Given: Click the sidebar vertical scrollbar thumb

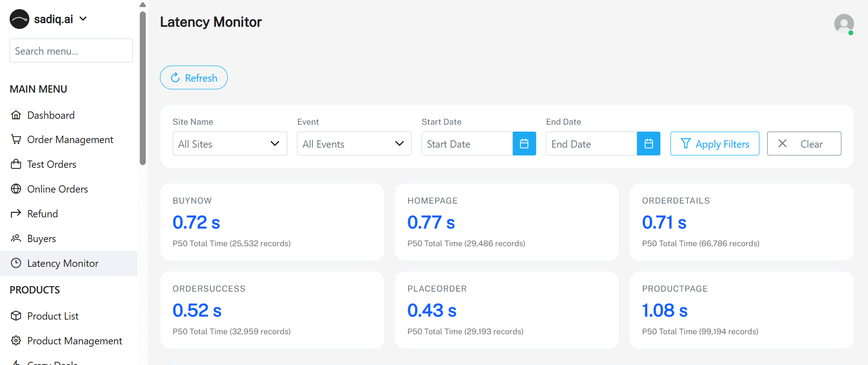Looking at the screenshot, I should (143, 88).
